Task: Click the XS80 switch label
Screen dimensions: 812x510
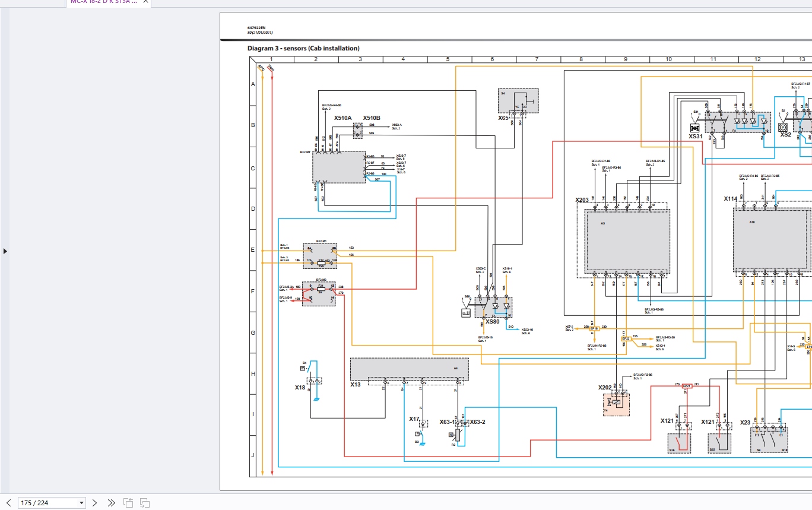Action: [493, 322]
